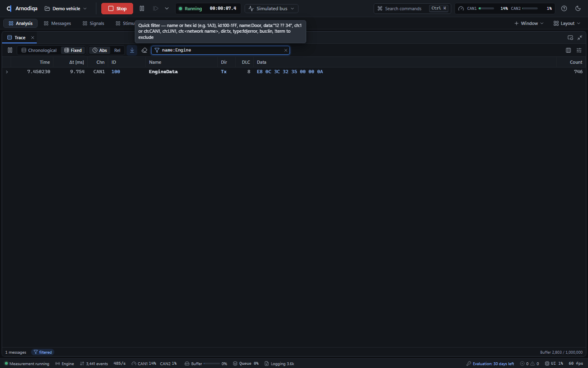Click the funnel icon in filter field
The width and height of the screenshot is (588, 368).
click(x=157, y=50)
